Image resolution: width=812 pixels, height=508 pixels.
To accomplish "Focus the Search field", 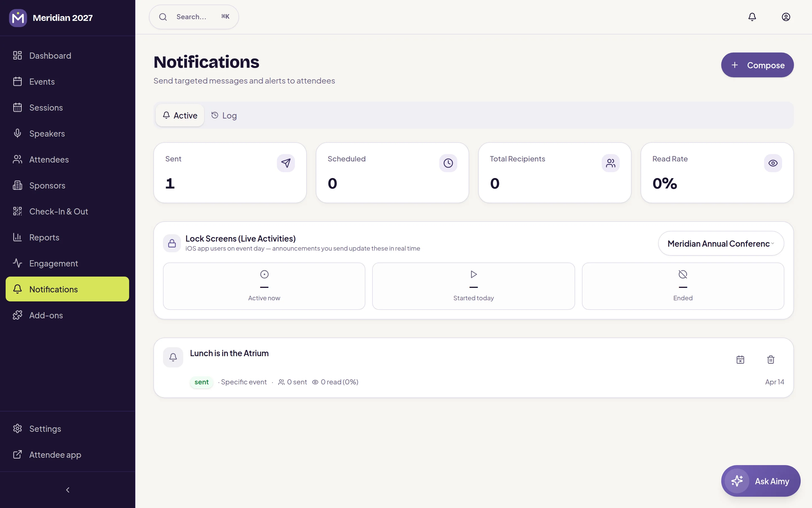I will (194, 17).
